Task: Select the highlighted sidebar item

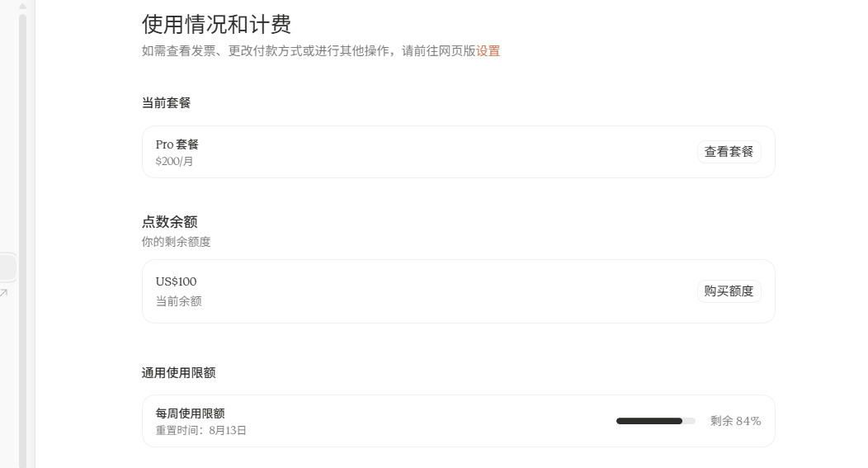Action: pyautogui.click(x=7, y=267)
